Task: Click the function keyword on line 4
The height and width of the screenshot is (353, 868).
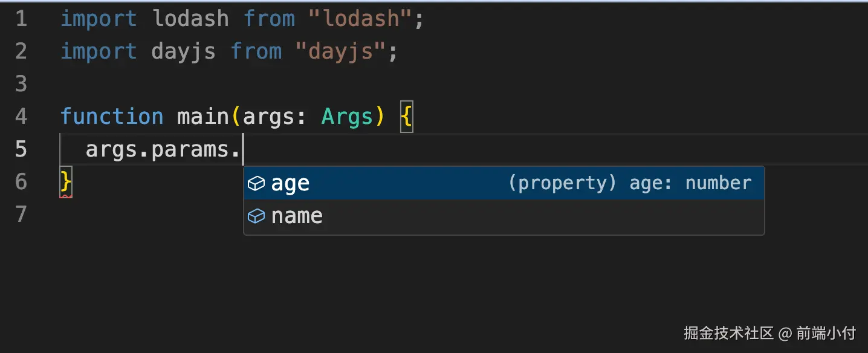Action: 112,117
